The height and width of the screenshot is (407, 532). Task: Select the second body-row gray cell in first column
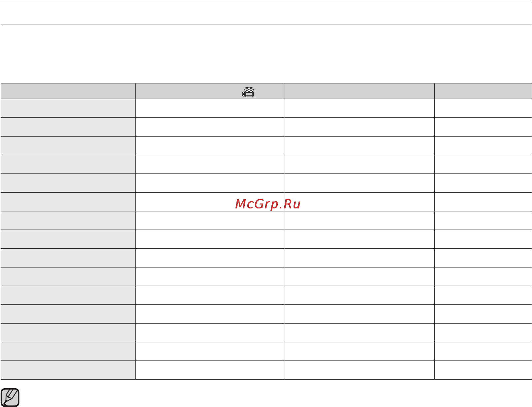(x=68, y=127)
